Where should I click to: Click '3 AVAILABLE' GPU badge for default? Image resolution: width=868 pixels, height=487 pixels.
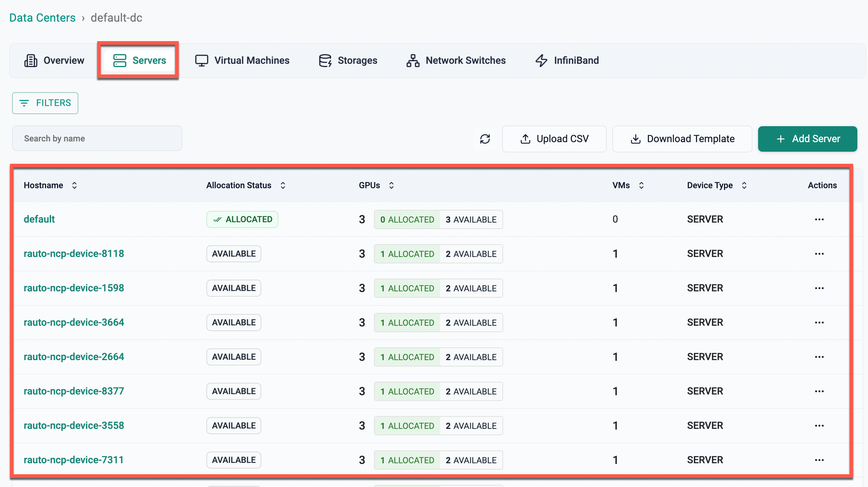point(471,220)
